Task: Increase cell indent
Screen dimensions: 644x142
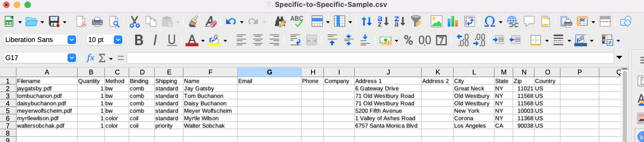Action: pyautogui.click(x=499, y=40)
